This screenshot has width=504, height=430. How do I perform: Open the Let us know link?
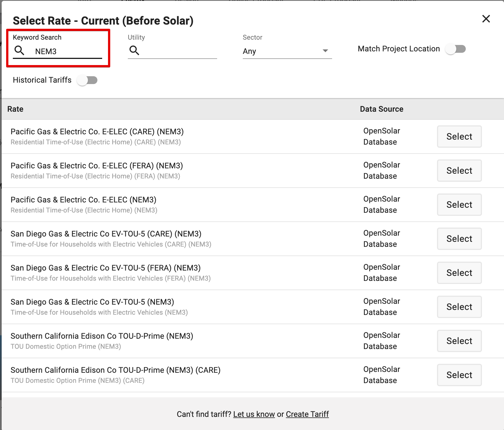254,414
